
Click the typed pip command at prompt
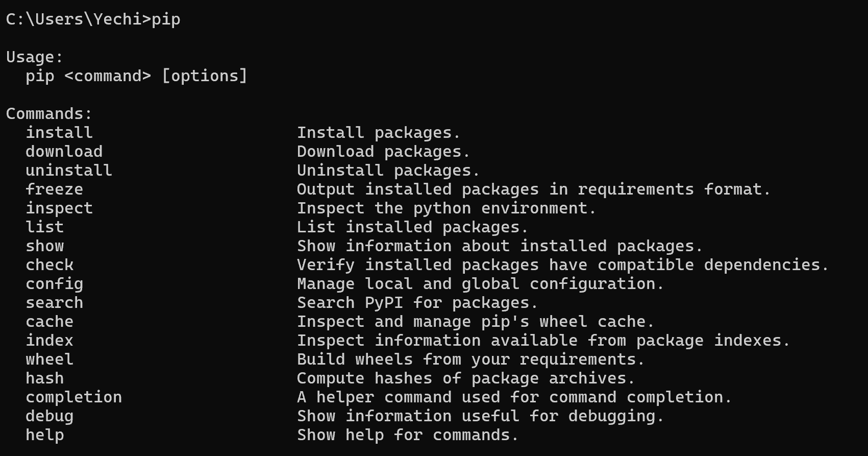(x=166, y=19)
